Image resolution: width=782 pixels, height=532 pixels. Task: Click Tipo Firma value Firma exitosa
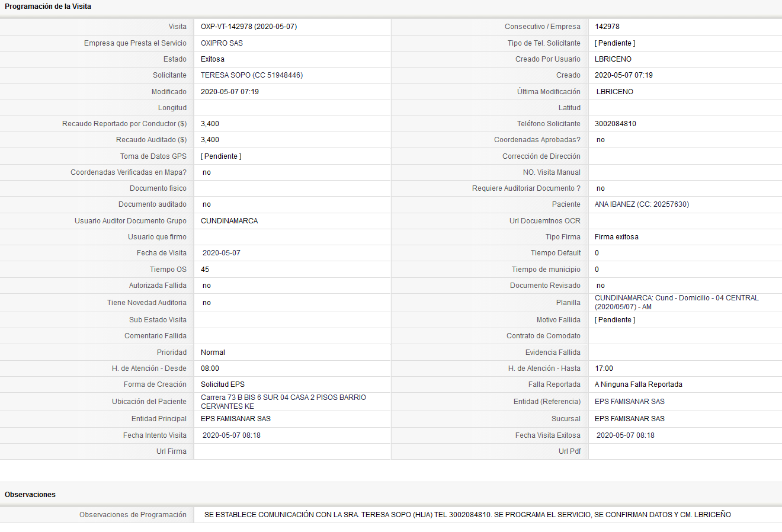(x=617, y=237)
